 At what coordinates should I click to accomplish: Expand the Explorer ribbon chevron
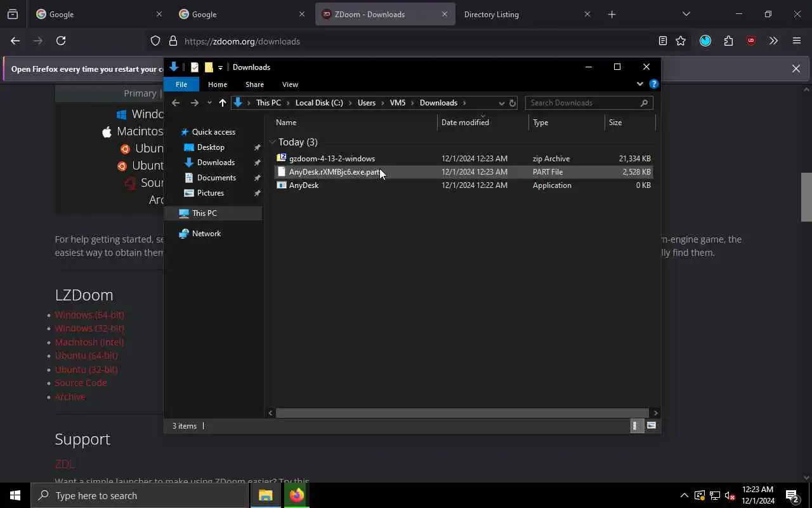point(639,84)
